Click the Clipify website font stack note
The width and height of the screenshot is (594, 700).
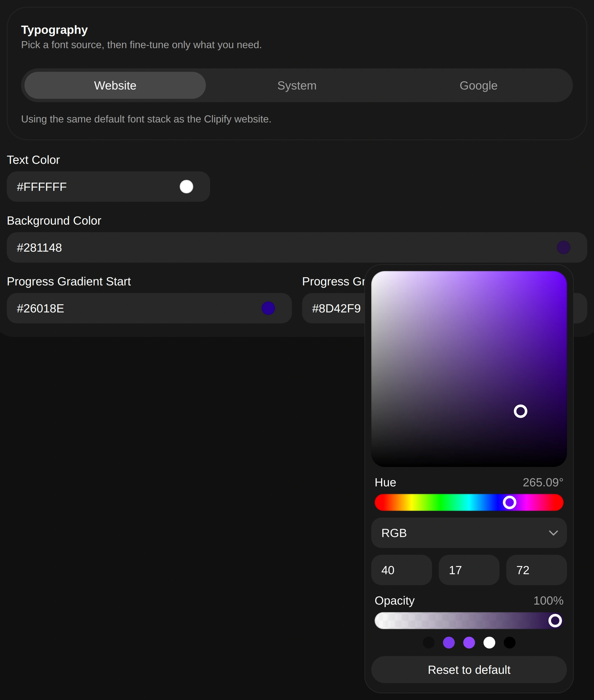146,119
